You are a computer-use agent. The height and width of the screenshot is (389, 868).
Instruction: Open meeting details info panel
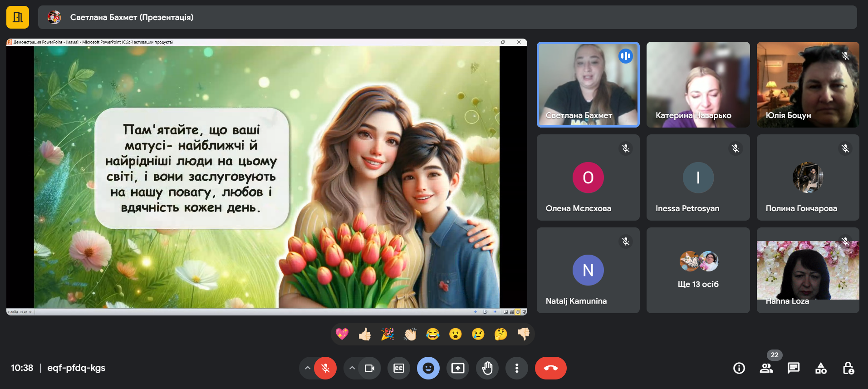coord(739,368)
